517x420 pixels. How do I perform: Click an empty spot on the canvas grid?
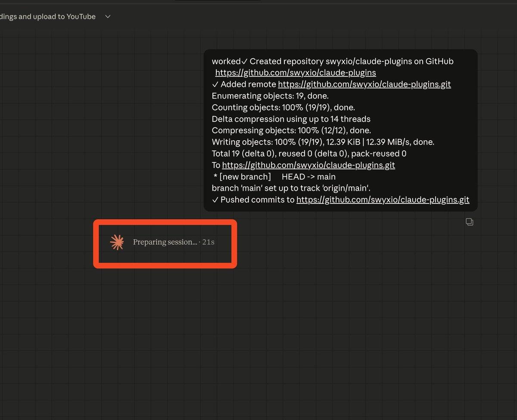(129, 344)
